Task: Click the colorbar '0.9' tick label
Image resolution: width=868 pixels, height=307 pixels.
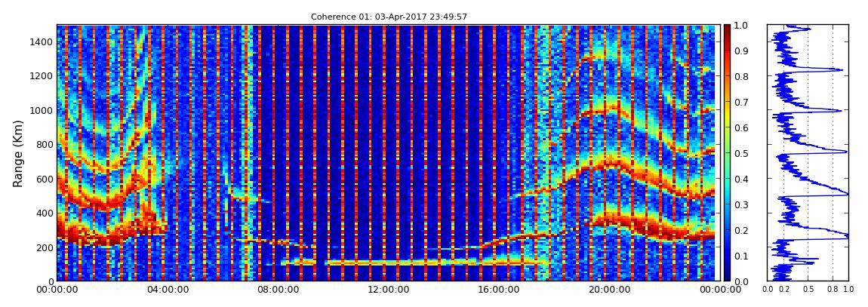Action: tap(741, 51)
